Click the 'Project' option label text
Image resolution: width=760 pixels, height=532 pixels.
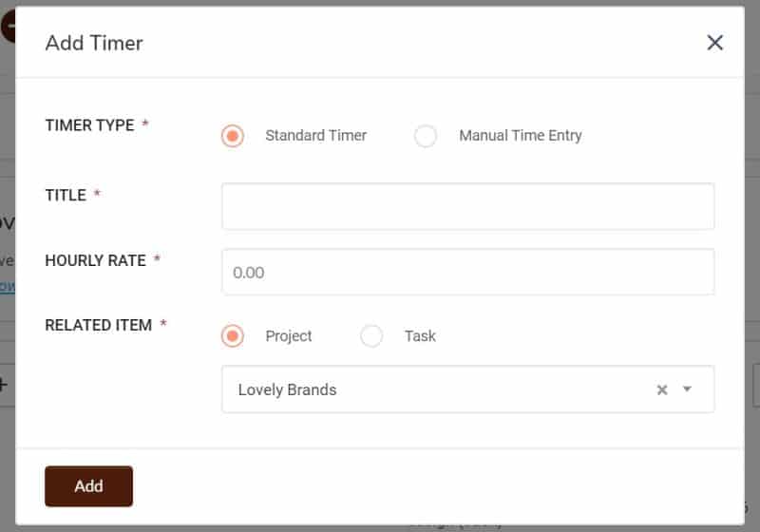[x=289, y=336]
